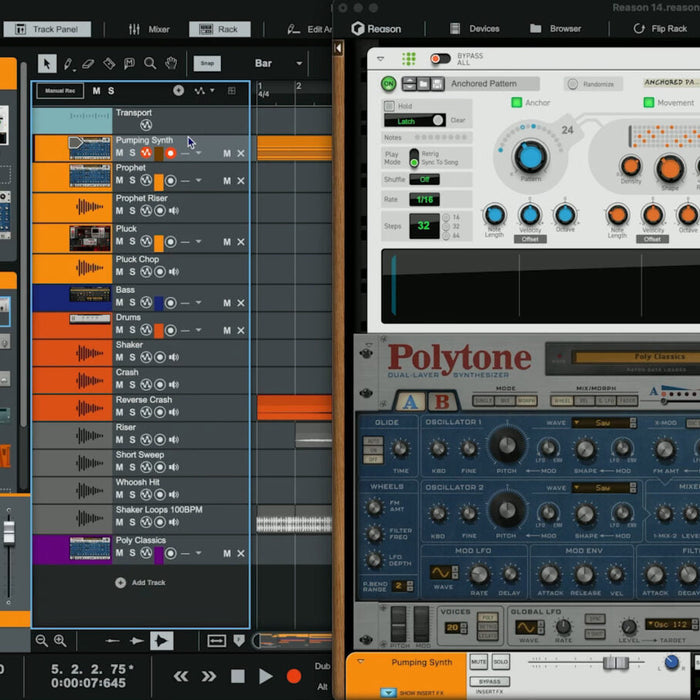Click Rate 1/16 display
700x700 pixels.
pyautogui.click(x=425, y=200)
